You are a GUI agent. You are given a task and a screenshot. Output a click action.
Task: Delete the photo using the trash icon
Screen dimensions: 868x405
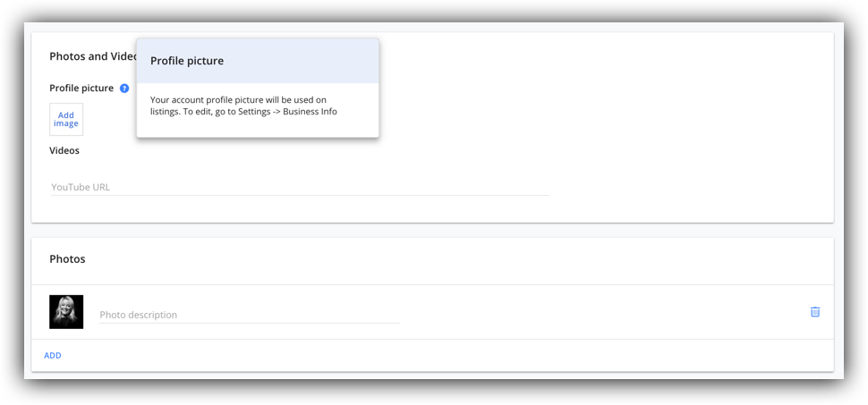[815, 312]
